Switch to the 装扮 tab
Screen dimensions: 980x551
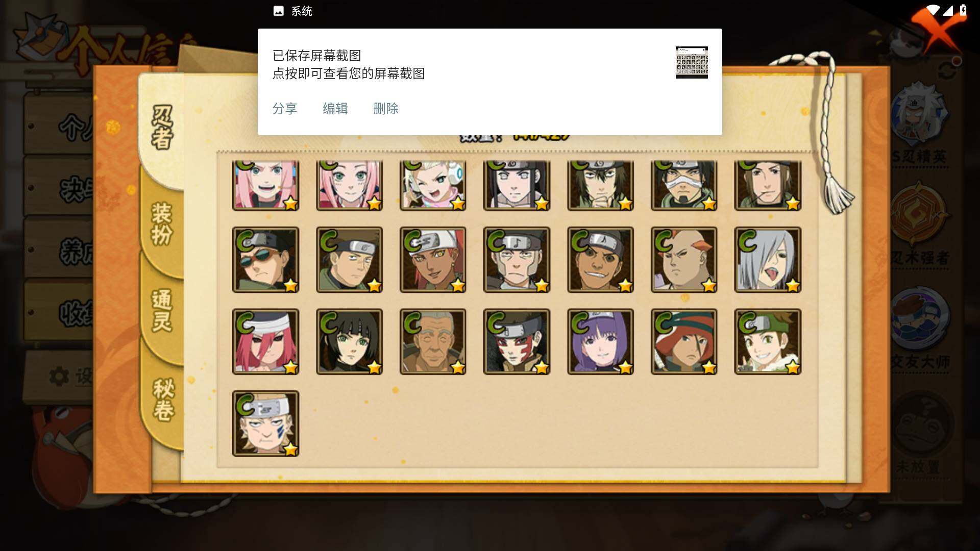click(x=162, y=223)
